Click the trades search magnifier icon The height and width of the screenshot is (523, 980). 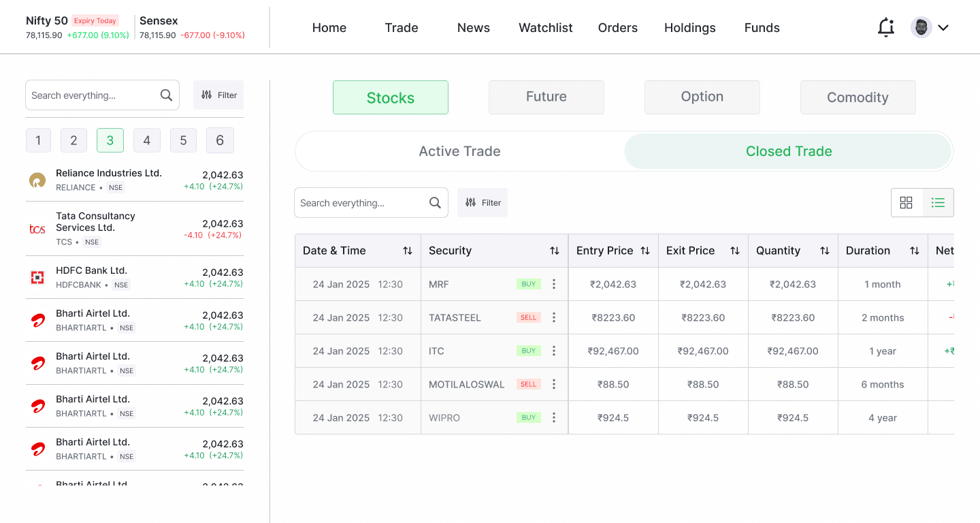coord(435,203)
